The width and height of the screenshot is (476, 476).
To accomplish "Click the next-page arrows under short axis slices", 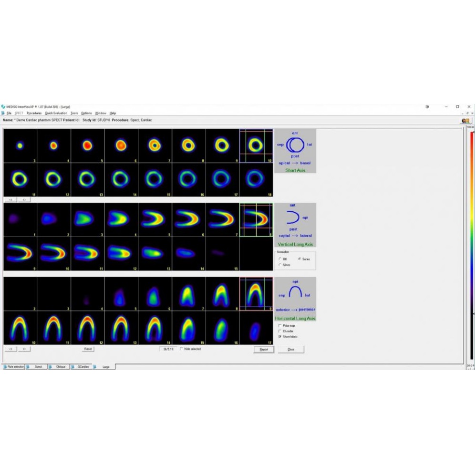I will pos(24,200).
